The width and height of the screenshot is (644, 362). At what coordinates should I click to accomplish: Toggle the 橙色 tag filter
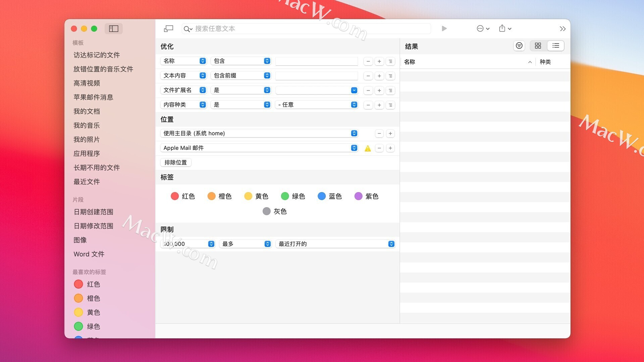coord(219,196)
